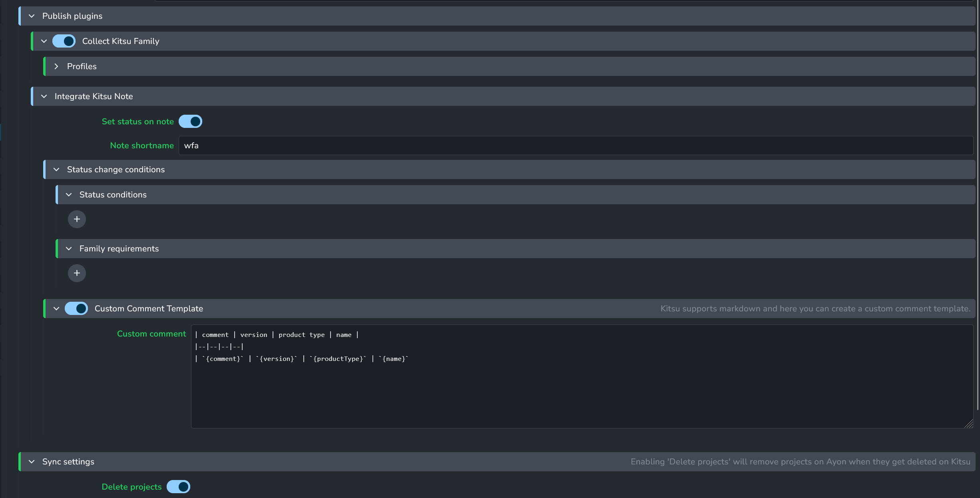
Task: Click the Sync settings header label
Action: click(x=68, y=462)
